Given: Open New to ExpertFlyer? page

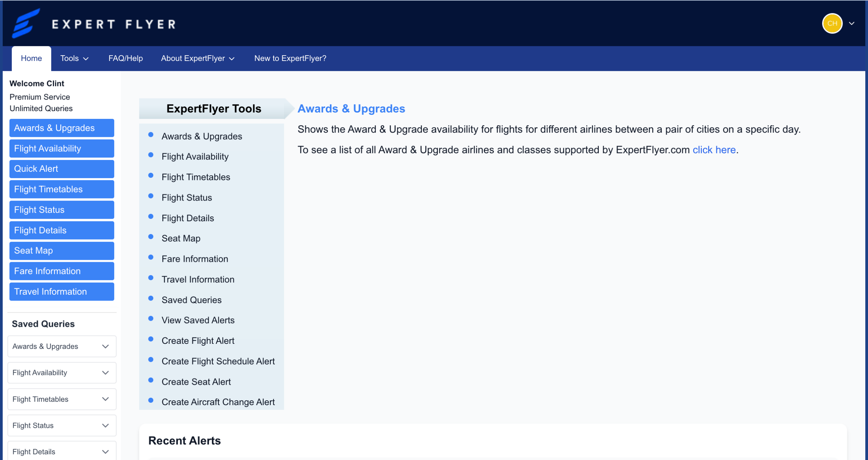Looking at the screenshot, I should coord(290,58).
